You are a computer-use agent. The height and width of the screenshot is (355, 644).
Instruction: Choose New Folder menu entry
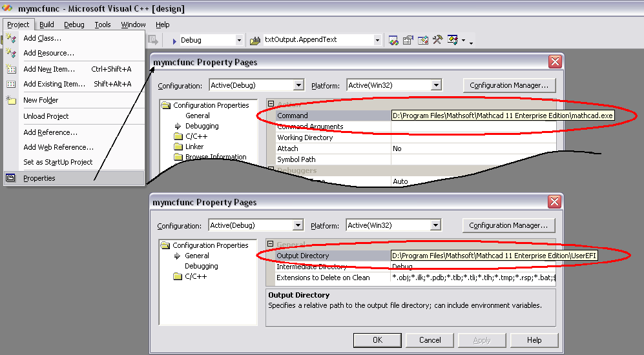coord(74,100)
